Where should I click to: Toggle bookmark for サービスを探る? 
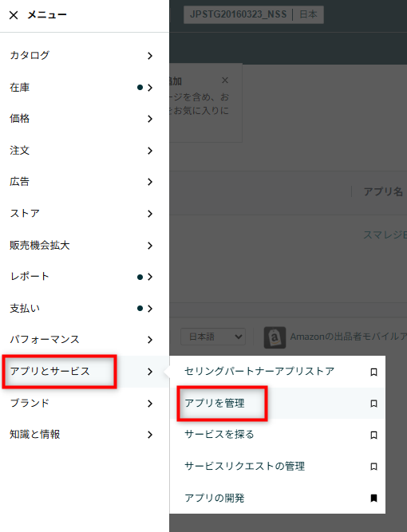coord(373,435)
